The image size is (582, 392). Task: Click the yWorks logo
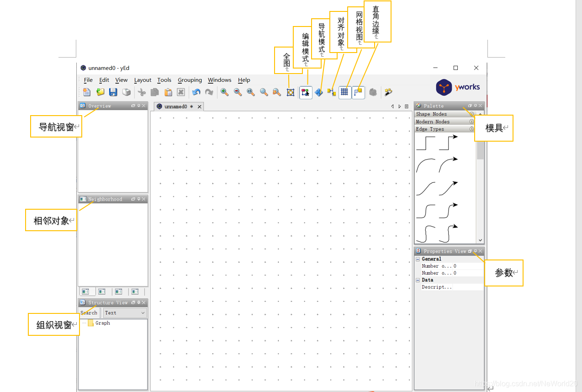[458, 87]
